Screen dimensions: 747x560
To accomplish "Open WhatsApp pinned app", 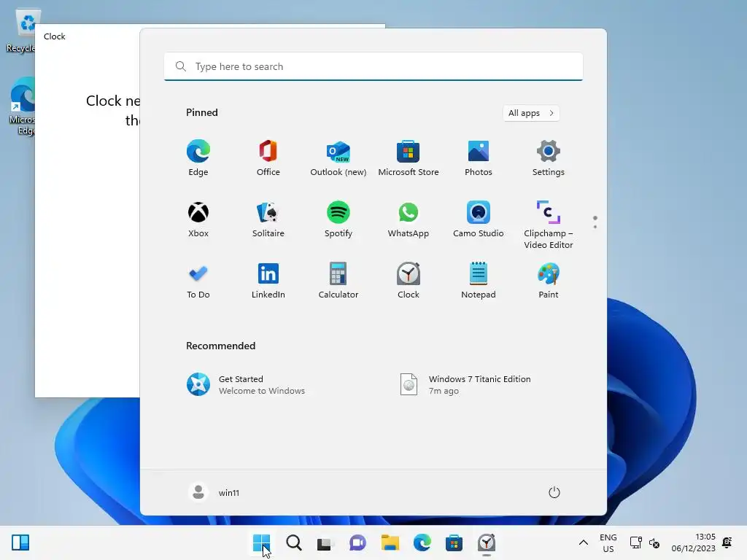I will click(x=409, y=219).
